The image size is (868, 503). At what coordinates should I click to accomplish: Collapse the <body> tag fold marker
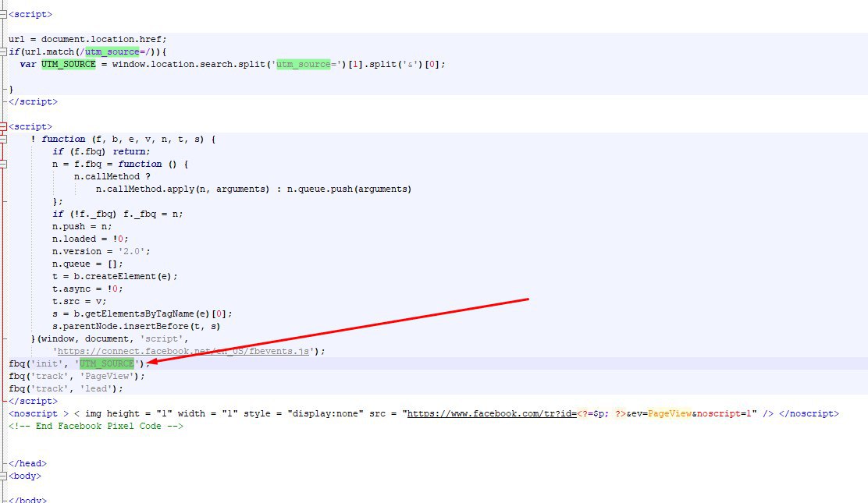pos(3,476)
